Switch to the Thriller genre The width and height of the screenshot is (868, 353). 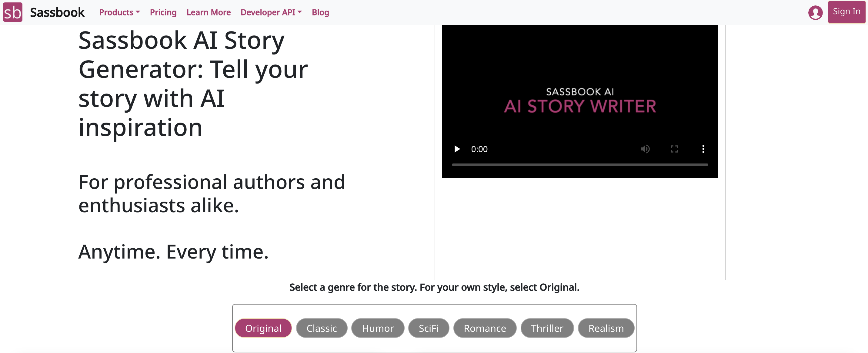547,328
